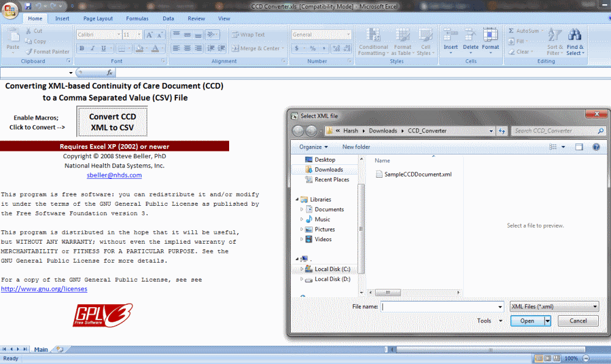The width and height of the screenshot is (611, 364).
Task: Select the SampleCCDDocument.xml file
Action: 414,175
